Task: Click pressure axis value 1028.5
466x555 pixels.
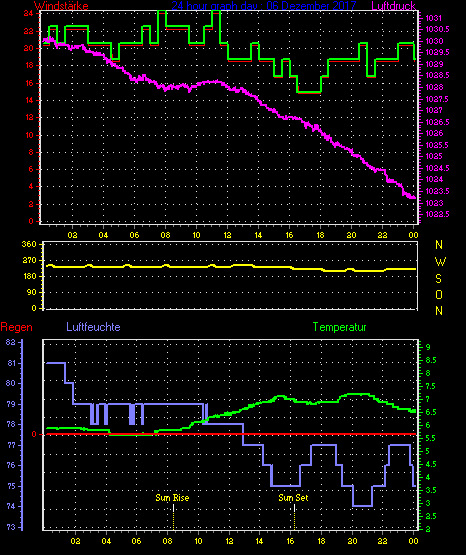Action: (437, 75)
